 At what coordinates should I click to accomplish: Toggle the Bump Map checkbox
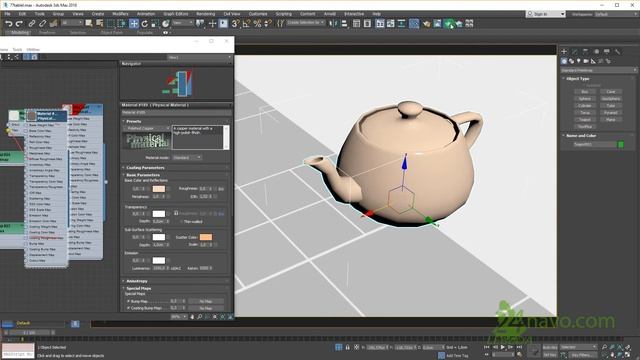coord(128,301)
